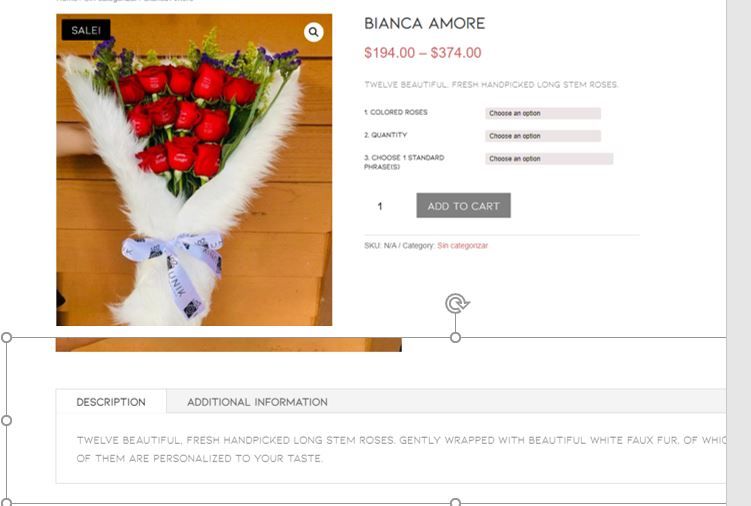Open the Sin categorizar category link
Viewport: 751px width, 506px height.
click(x=463, y=245)
